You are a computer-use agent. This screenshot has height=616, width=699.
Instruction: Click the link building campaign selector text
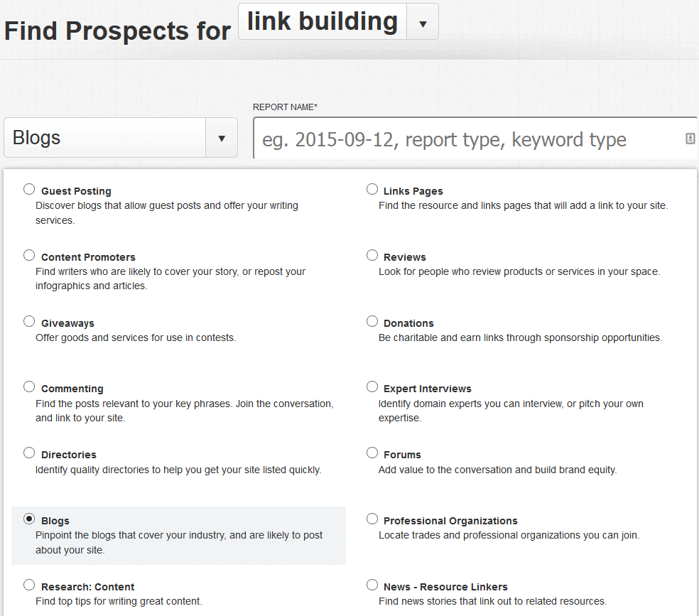pyautogui.click(x=323, y=21)
